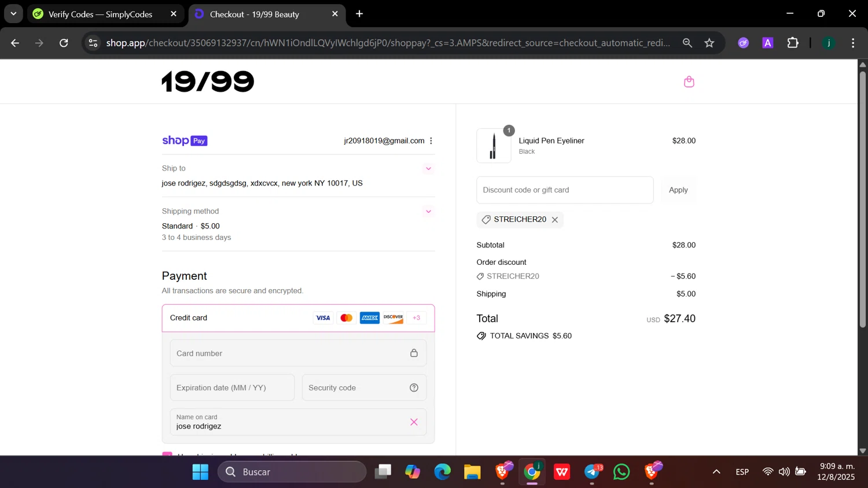The width and height of the screenshot is (868, 488).
Task: Click the USD $27.40 total amount
Action: click(671, 319)
